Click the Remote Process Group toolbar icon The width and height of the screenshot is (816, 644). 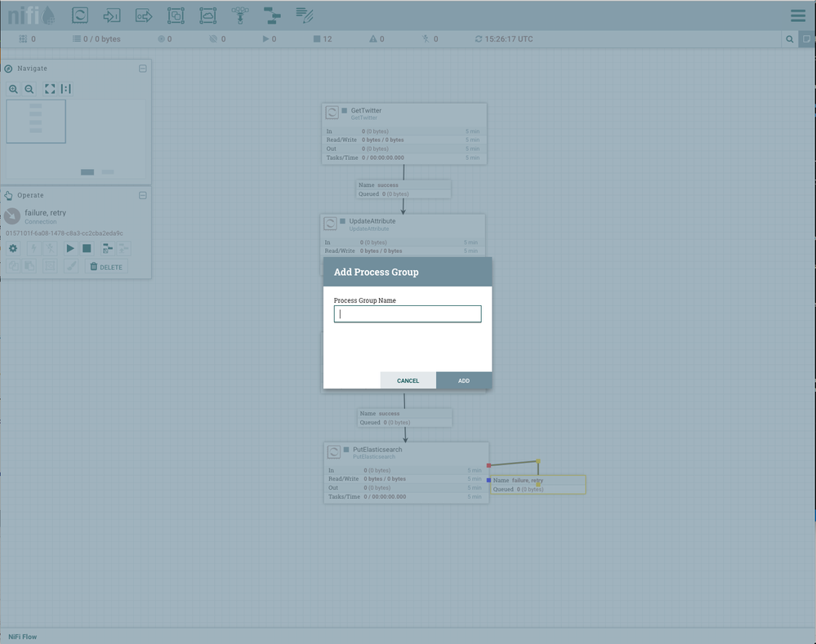pos(207,15)
